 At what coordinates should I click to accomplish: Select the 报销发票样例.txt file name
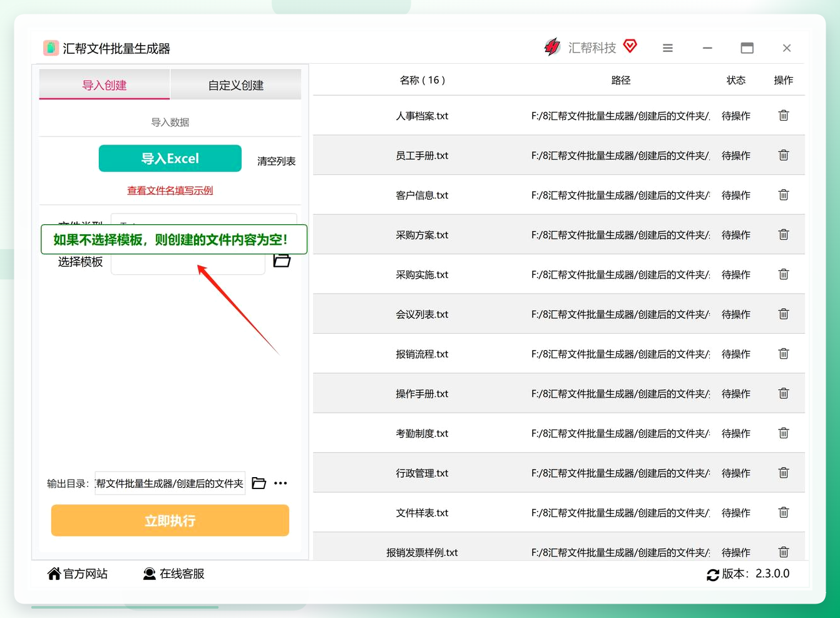click(423, 552)
